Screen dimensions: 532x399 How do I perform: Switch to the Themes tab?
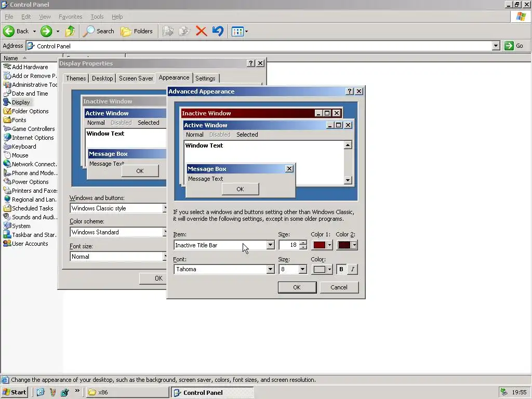76,78
